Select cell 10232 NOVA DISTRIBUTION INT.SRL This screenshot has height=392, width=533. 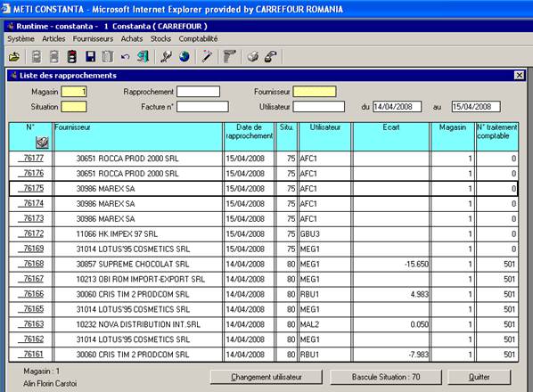138,324
